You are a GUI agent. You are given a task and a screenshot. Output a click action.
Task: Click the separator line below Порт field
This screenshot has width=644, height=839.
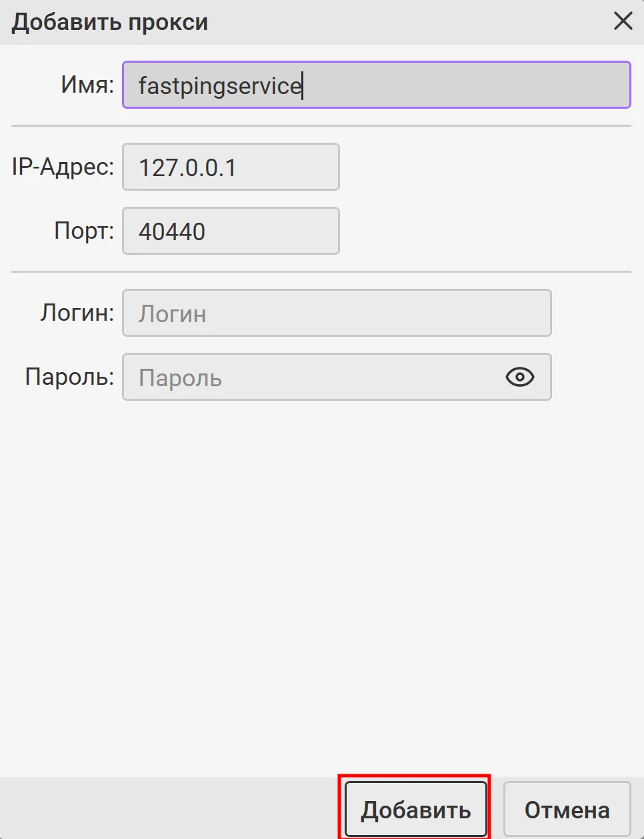[x=320, y=271]
